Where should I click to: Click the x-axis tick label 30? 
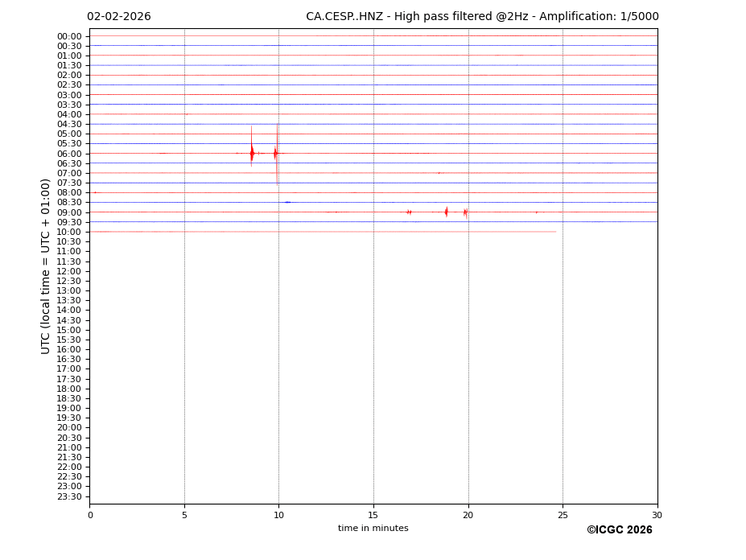(x=657, y=516)
